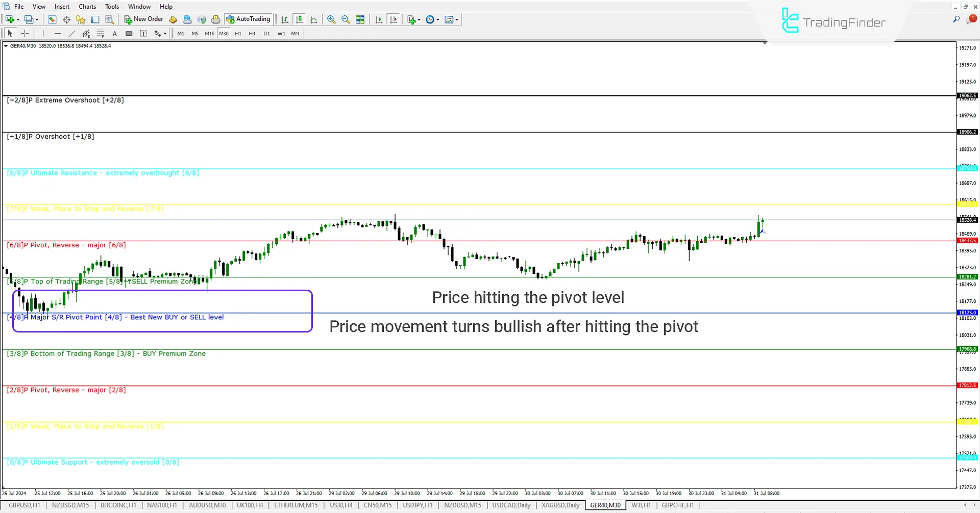
Task: Set timeframe to H4
Action: click(252, 33)
